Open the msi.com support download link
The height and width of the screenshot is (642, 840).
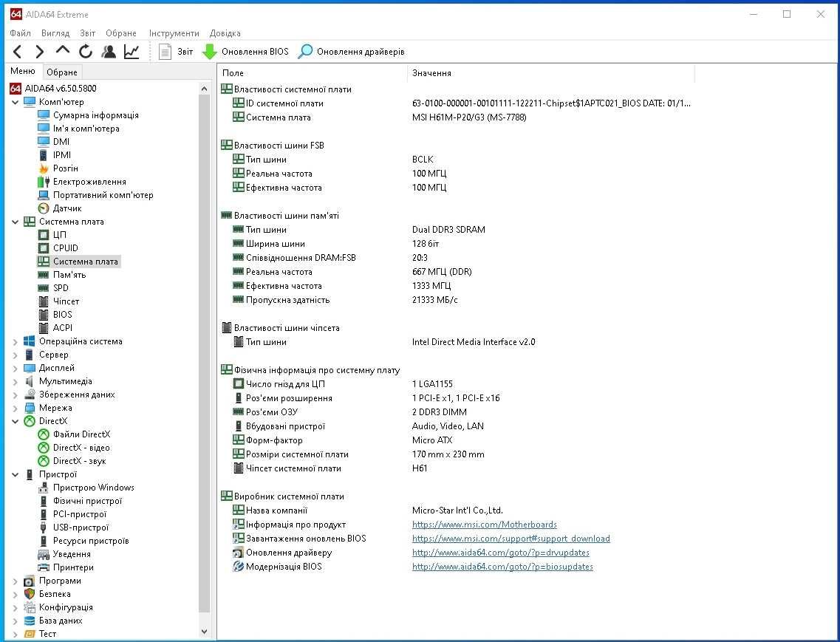tap(511, 539)
